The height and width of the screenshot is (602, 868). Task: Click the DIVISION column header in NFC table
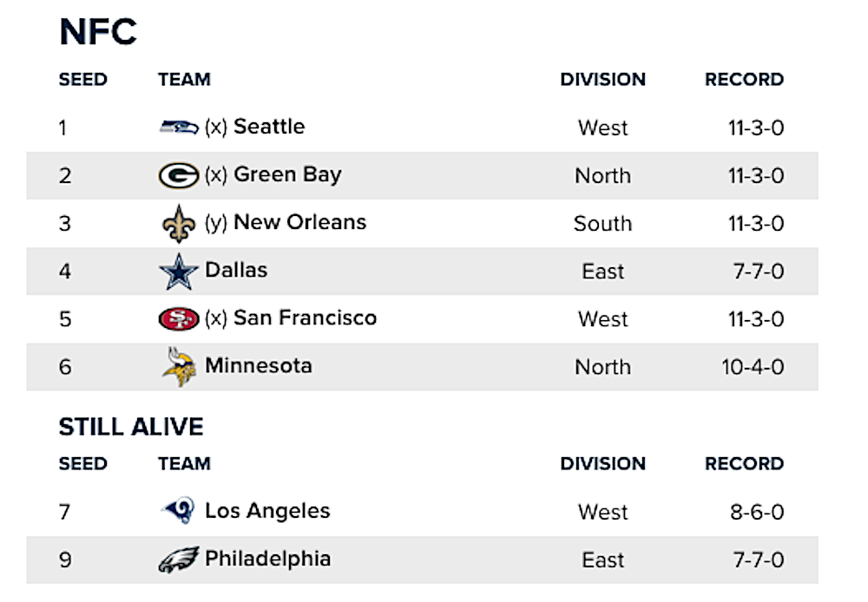coord(603,80)
